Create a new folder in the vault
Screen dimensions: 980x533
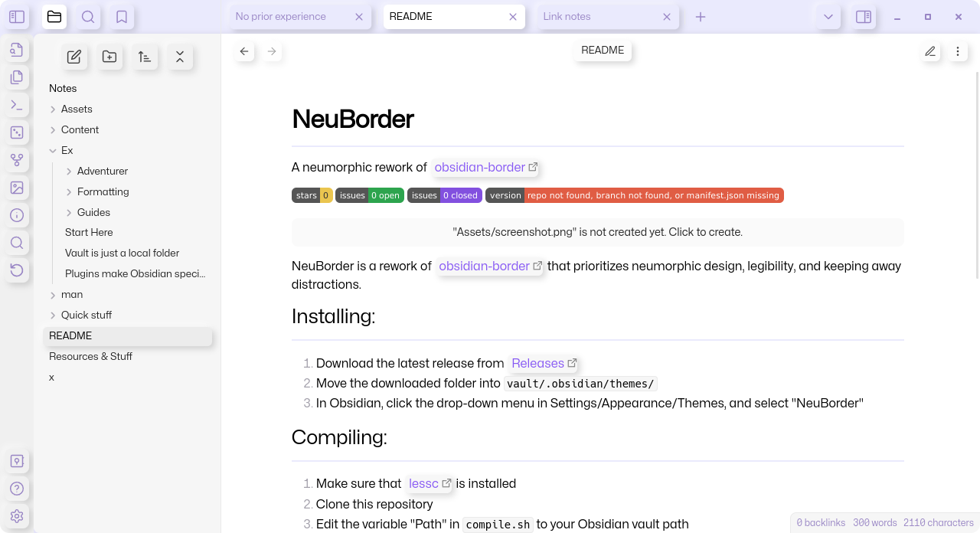click(109, 56)
